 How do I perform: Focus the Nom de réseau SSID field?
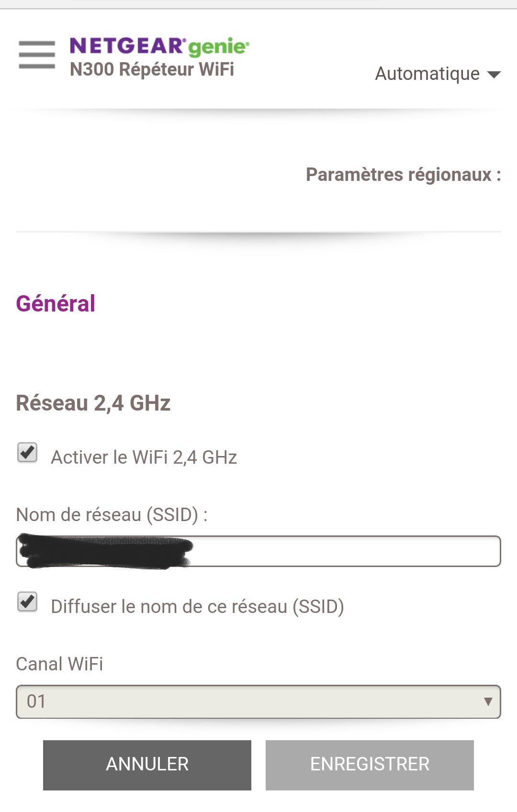(x=345, y=551)
